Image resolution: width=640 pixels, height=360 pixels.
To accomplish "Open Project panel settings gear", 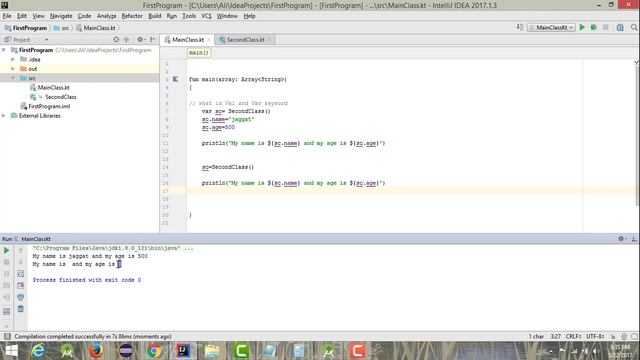I will [140, 40].
